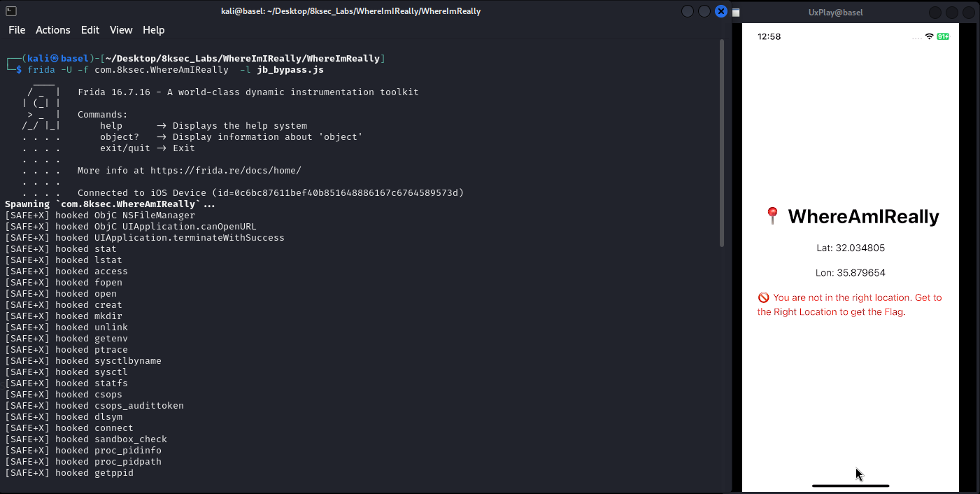Click the 'exit/quit' command help line
The image size is (980, 494).
(148, 148)
